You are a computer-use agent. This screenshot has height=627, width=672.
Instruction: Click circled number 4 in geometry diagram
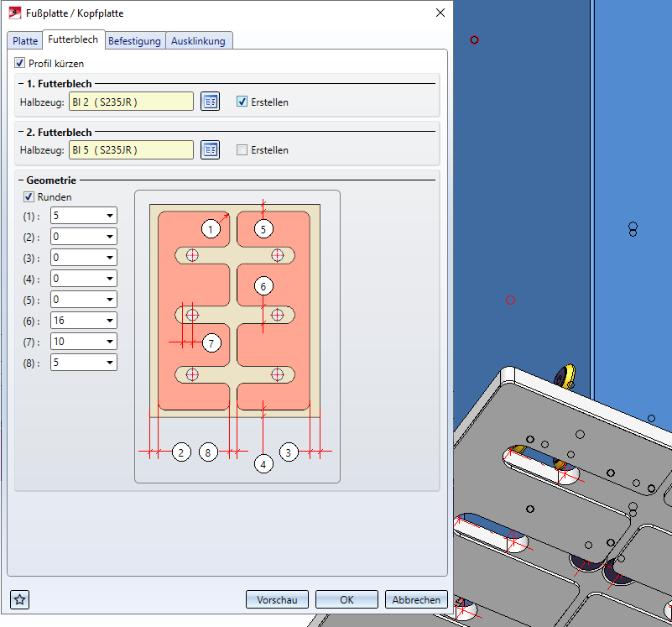263,463
